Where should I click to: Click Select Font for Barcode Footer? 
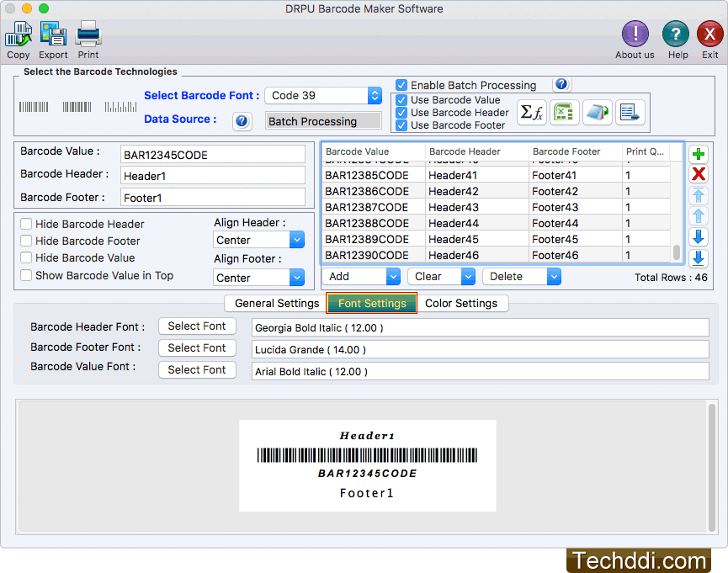[x=197, y=348]
